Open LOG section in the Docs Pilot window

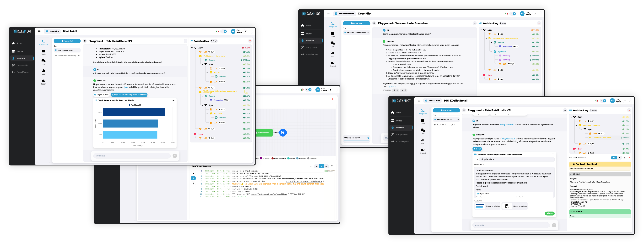[333, 54]
